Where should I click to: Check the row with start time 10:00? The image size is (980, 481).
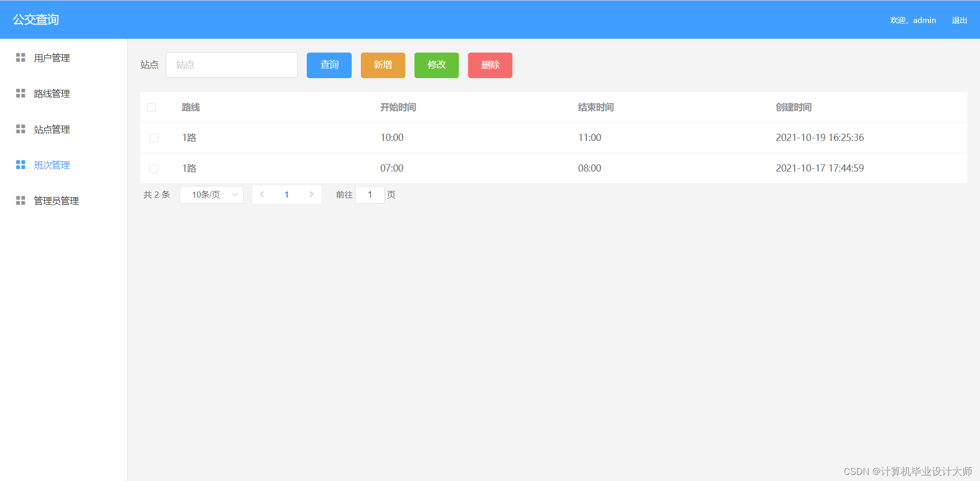click(154, 138)
